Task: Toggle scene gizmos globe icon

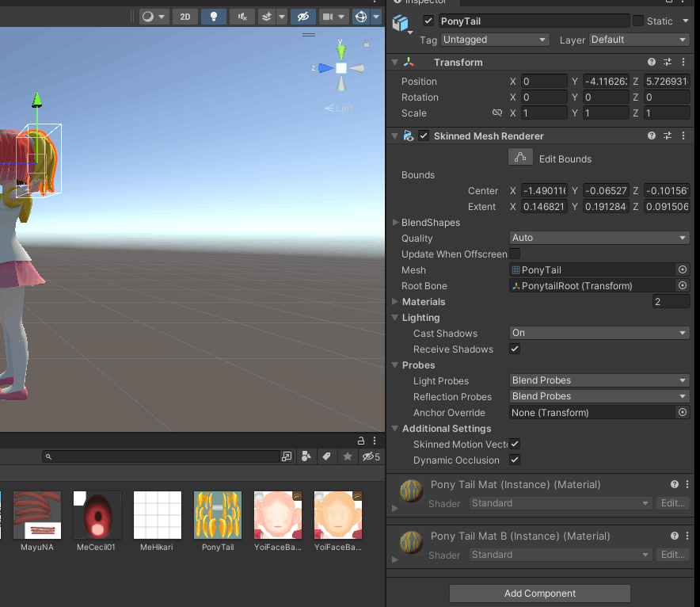Action: pos(361,17)
